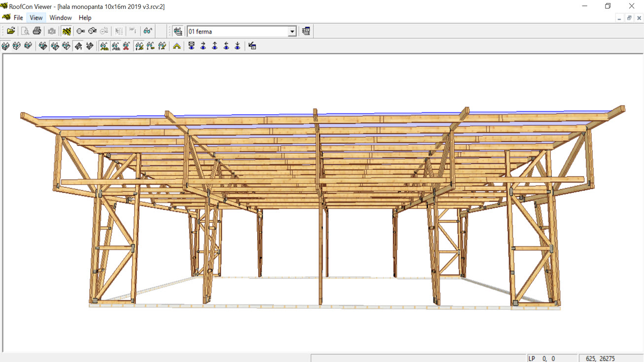Click the last icon in the second toolbar
644x362 pixels.
(x=252, y=46)
